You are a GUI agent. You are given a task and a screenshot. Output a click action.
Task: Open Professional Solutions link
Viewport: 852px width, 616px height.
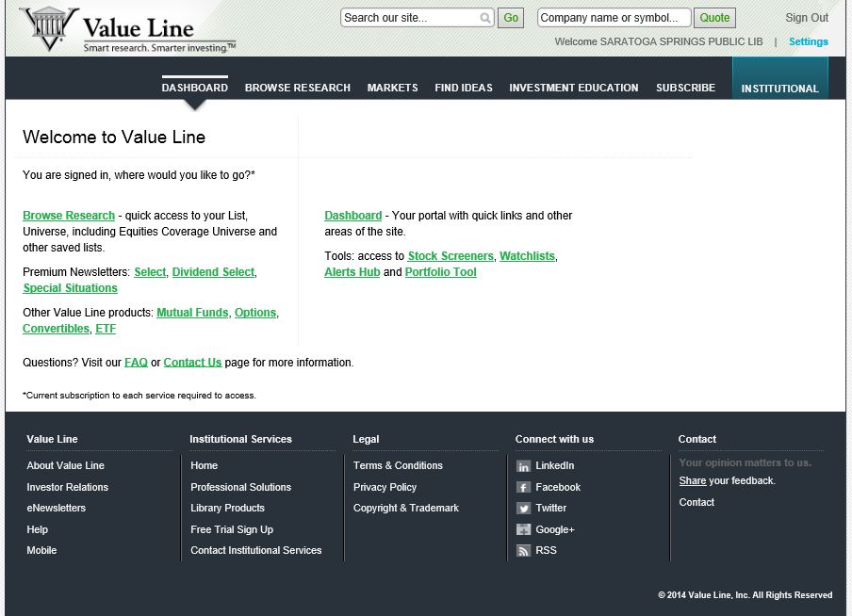[x=240, y=487]
